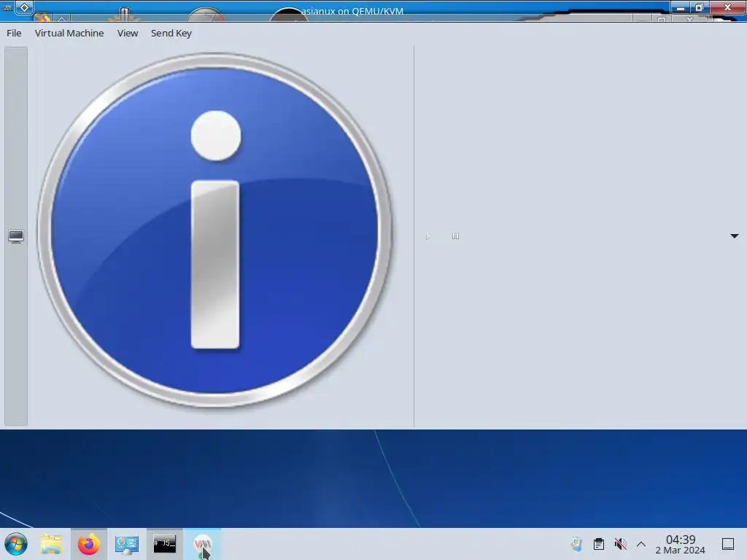Expand the shutdown options dropdown arrow
The width and height of the screenshot is (747, 560).
(x=734, y=236)
